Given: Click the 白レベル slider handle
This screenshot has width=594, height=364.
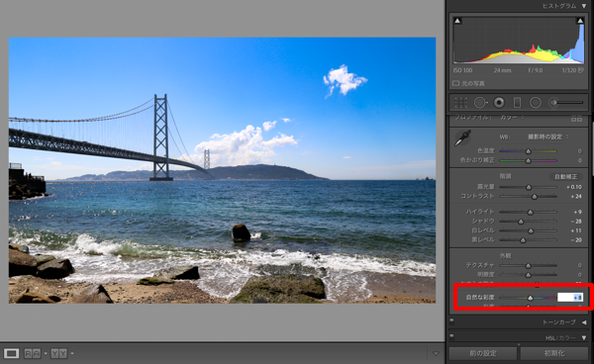Looking at the screenshot, I should click(531, 230).
